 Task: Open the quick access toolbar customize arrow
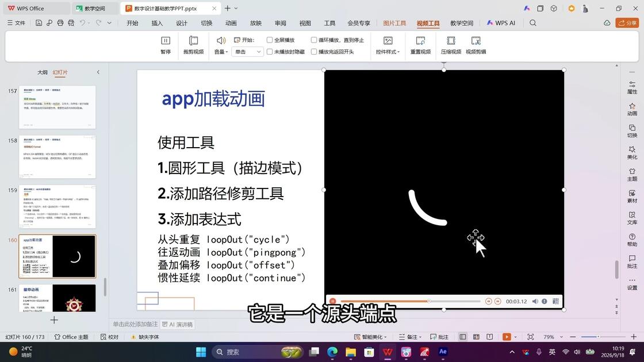point(109,23)
